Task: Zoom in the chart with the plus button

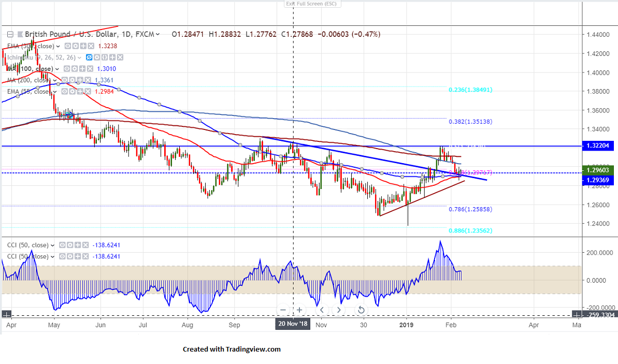Action: pos(299,310)
